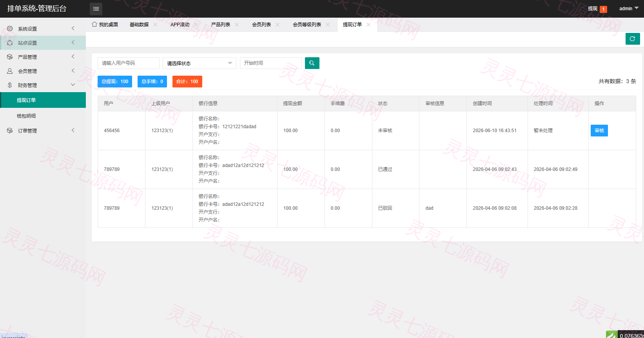Click the 会员管理 person icon
Screen dimensions: 644x338
pyautogui.click(x=10, y=71)
